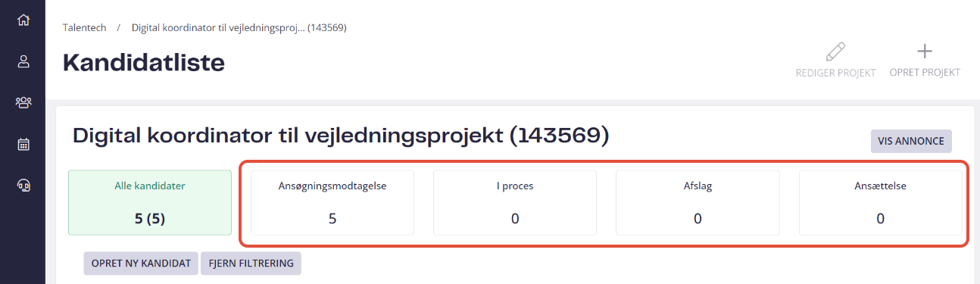
Task: Open the calendar icon in sidebar
Action: tap(23, 144)
